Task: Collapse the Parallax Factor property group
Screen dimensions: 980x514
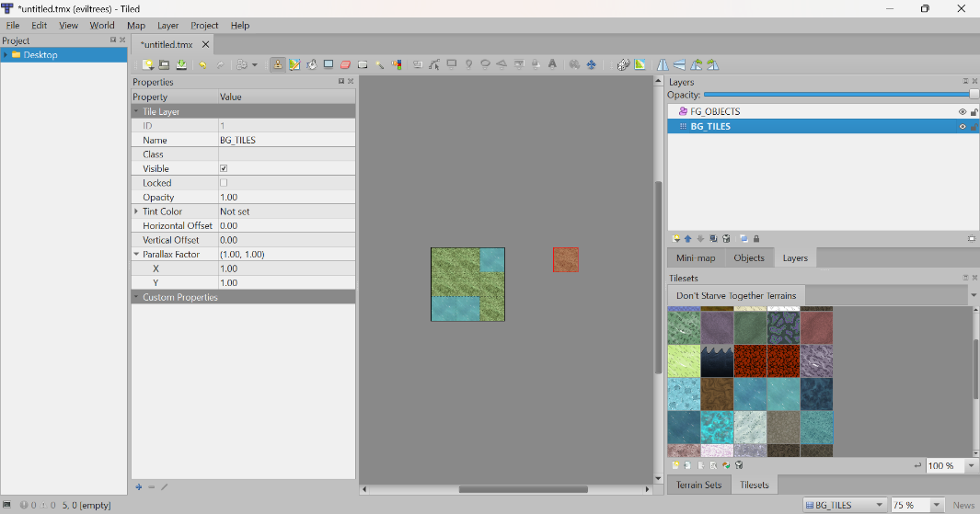Action: 136,254
